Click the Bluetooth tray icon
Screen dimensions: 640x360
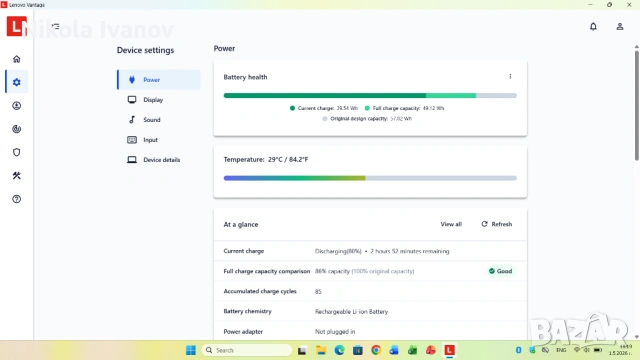[x=518, y=350]
